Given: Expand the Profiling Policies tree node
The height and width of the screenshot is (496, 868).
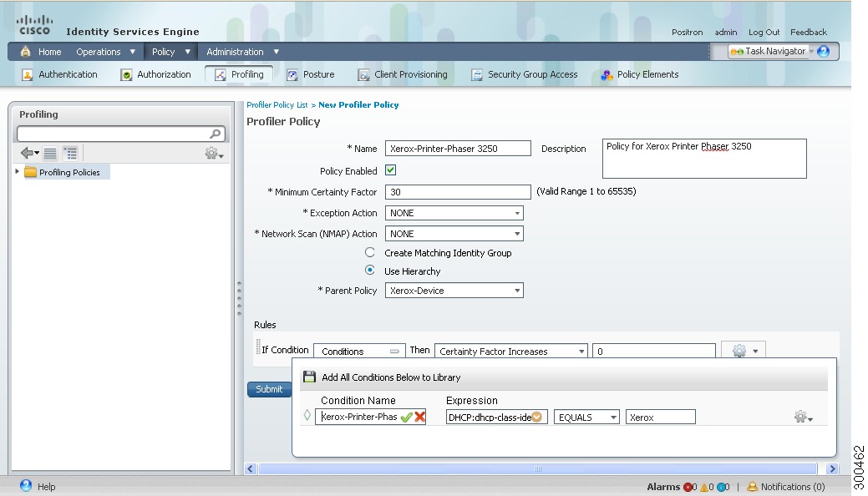Looking at the screenshot, I should (18, 172).
